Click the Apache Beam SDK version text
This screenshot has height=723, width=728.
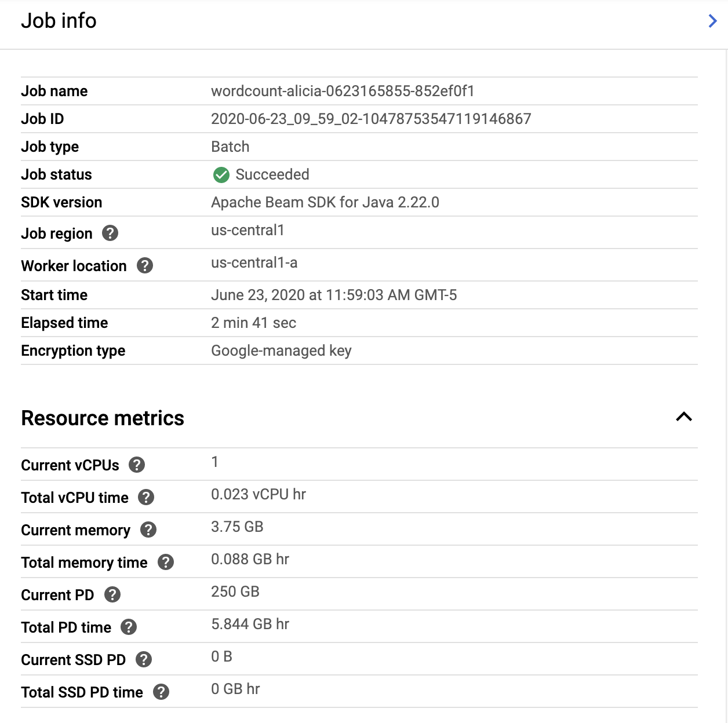click(325, 203)
